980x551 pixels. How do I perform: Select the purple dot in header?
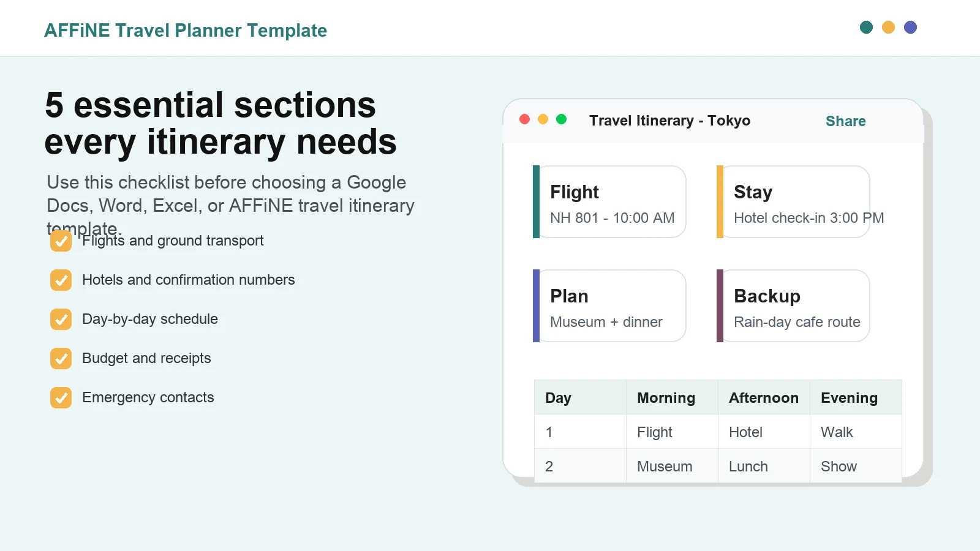click(910, 28)
